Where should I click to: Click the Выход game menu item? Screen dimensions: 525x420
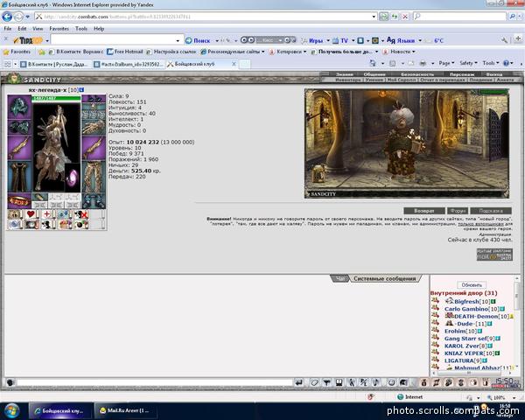pos(494,74)
